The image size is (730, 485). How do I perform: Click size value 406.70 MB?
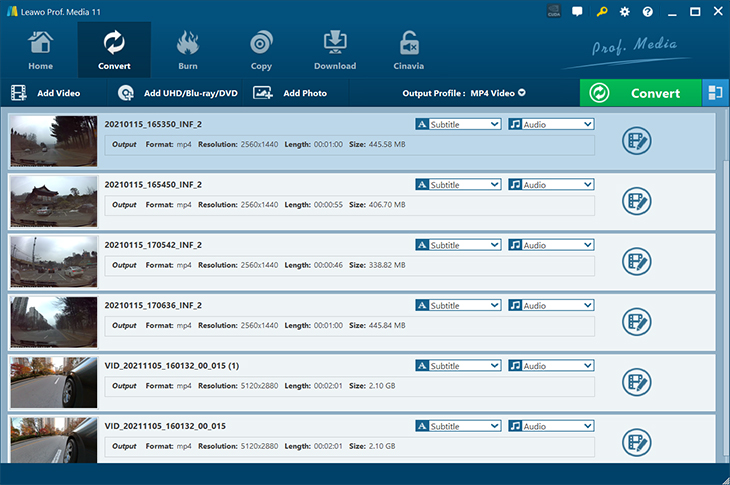(x=387, y=205)
